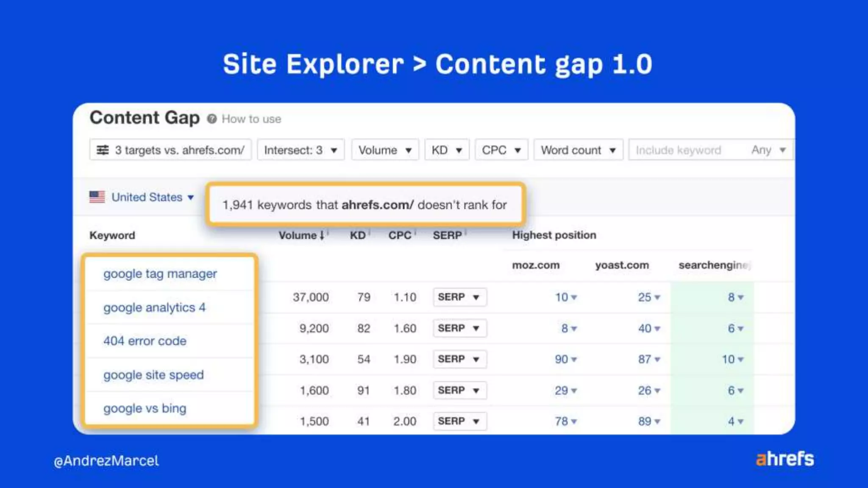Click yoast.com position 25 in first row

(649, 297)
